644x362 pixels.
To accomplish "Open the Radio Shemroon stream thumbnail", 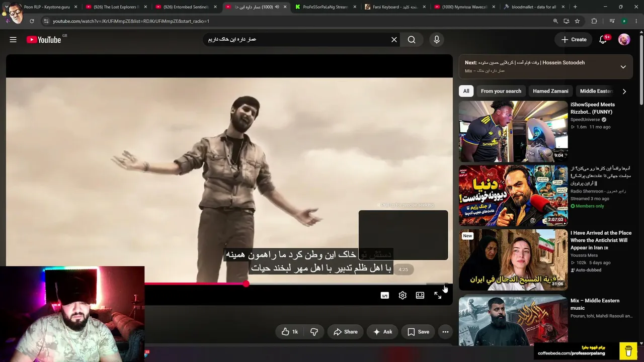I will click(x=513, y=196).
